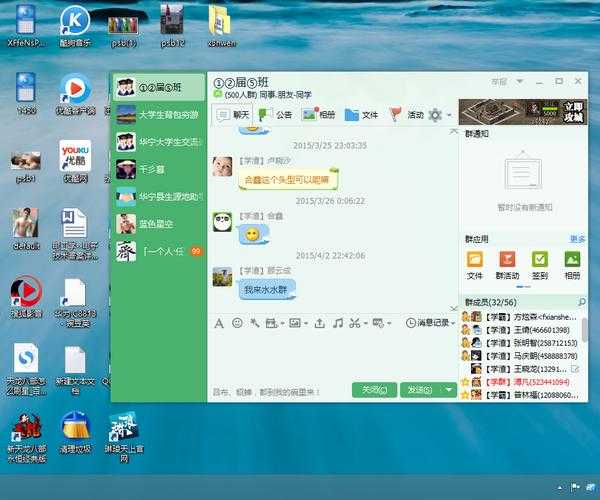Open the 酷狗音乐 desktop shortcut
The width and height of the screenshot is (600, 500).
pyautogui.click(x=75, y=27)
